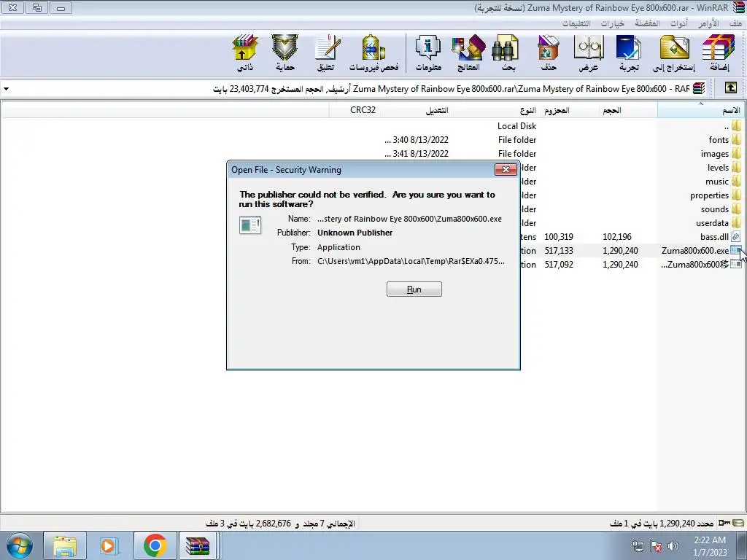Open File Explorer from the taskbar

point(65,546)
